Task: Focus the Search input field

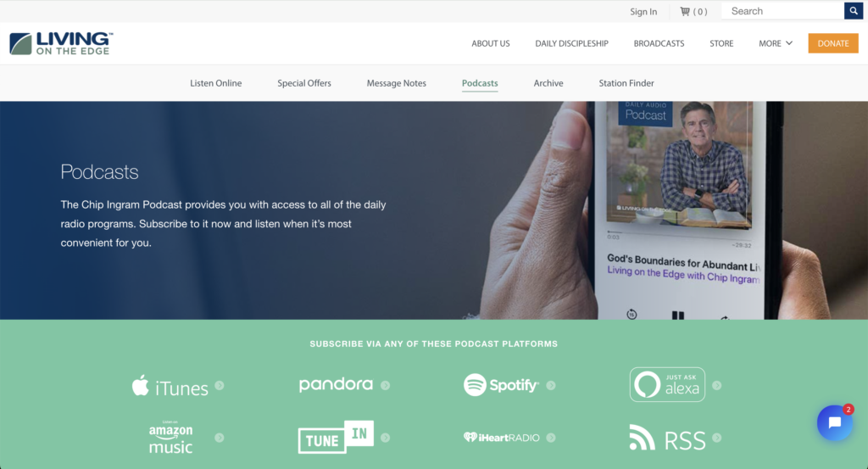Action: (x=782, y=11)
